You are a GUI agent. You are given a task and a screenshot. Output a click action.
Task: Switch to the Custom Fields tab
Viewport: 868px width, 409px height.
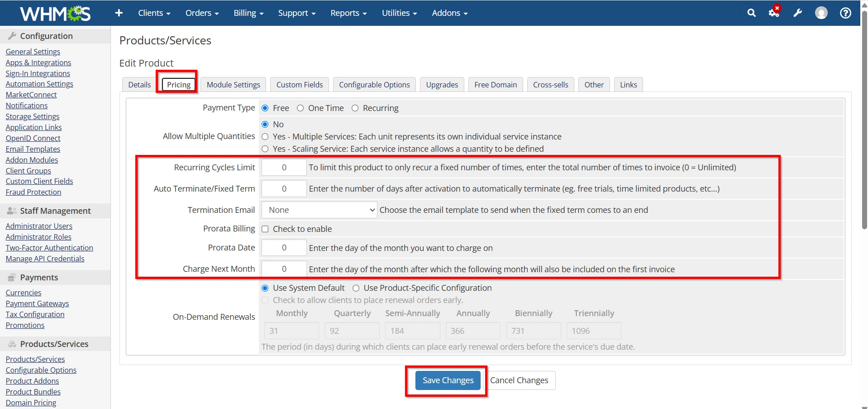300,85
